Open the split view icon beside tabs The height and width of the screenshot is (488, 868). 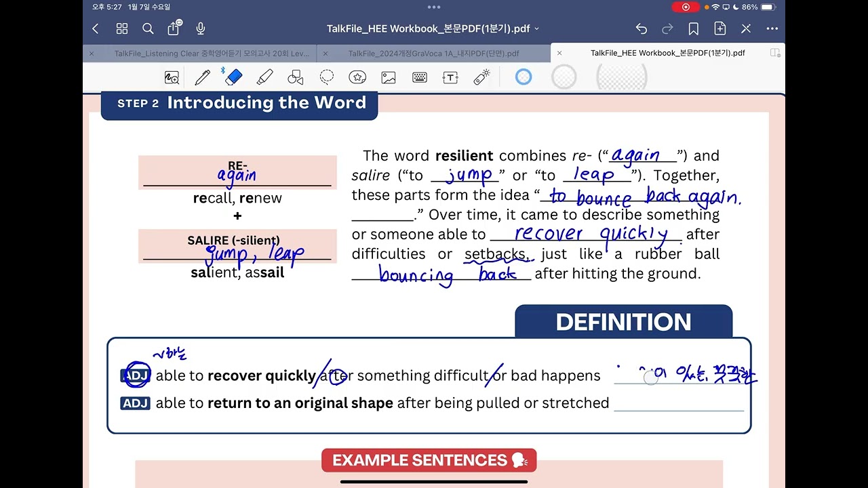tap(775, 53)
